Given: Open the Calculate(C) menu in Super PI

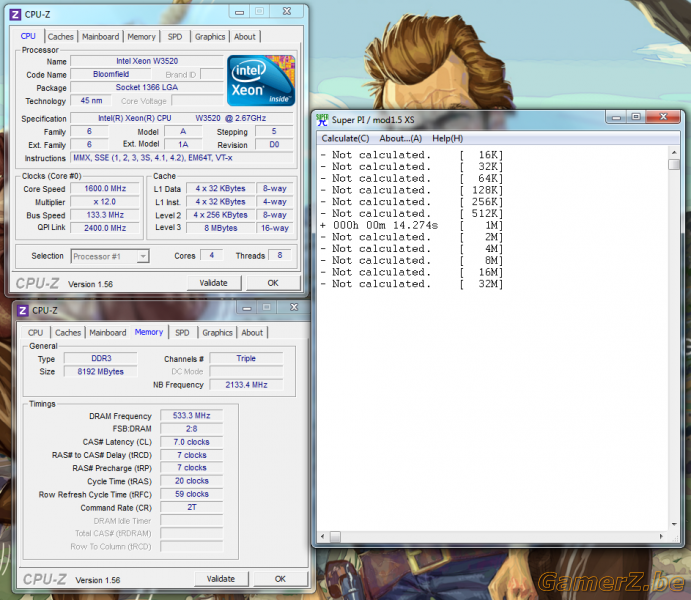Looking at the screenshot, I should pos(345,138).
